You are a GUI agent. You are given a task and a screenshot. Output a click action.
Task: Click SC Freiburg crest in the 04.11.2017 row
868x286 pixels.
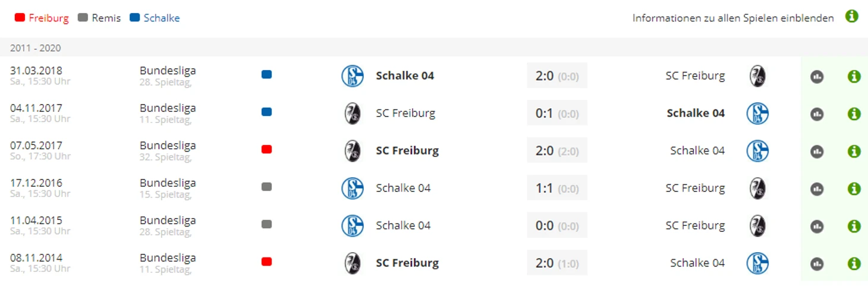(x=353, y=114)
